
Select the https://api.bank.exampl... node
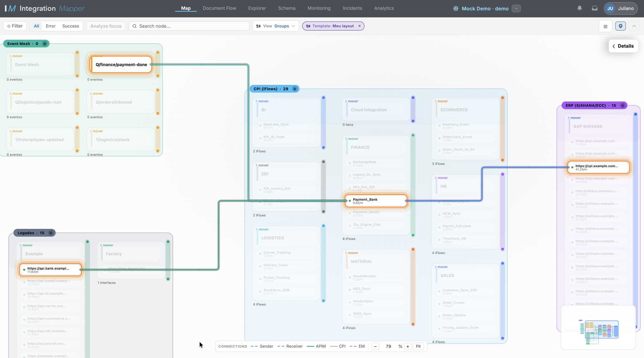50,270
